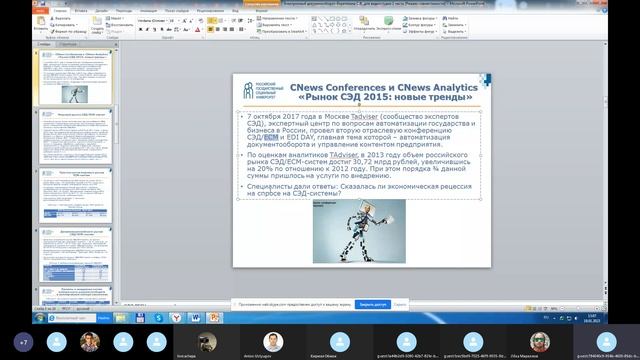Switch to the Design (Дизайн) ribbon tab
The width and height of the screenshot is (640, 360).
pyautogui.click(x=102, y=11)
